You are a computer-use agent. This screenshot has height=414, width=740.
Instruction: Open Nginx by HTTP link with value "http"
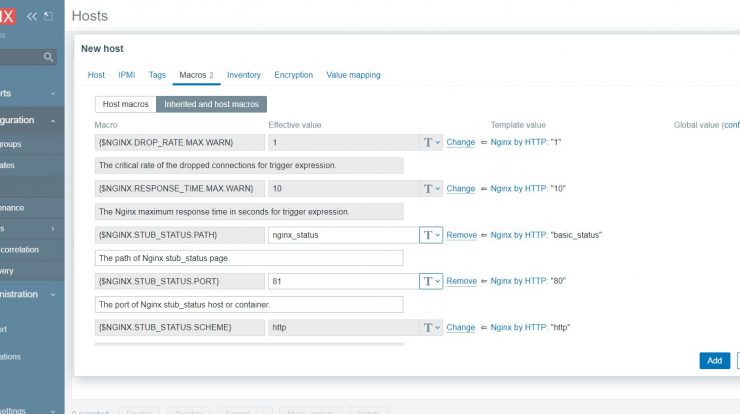click(519, 327)
